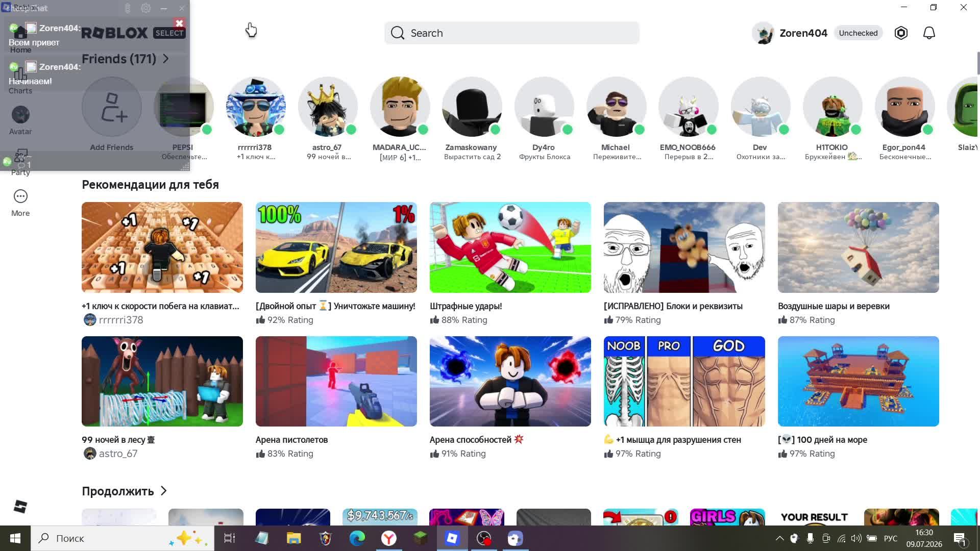Open friend MADARA_UC avatar

(x=400, y=107)
